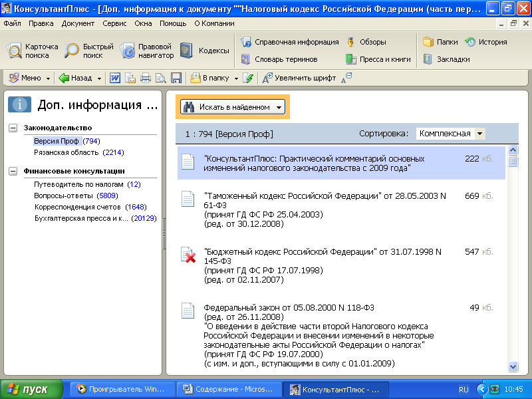This screenshot has height=399, width=532.
Task: Open Практический комментарий основных изменений document
Action: point(341,163)
